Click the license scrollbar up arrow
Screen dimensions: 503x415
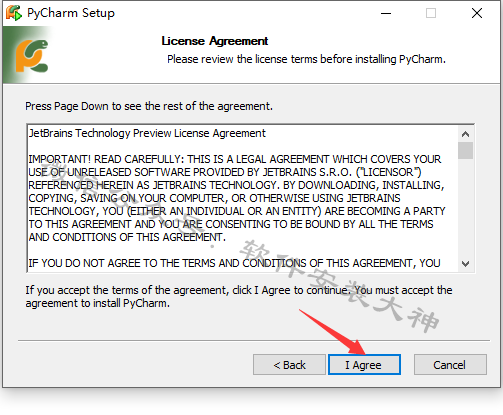tap(465, 134)
